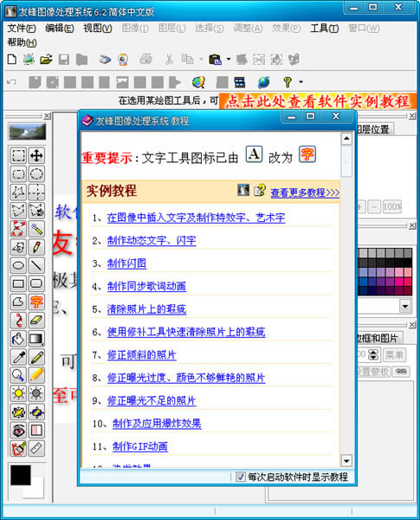
Task: Select the text tool with red 字 icon
Action: 36,302
